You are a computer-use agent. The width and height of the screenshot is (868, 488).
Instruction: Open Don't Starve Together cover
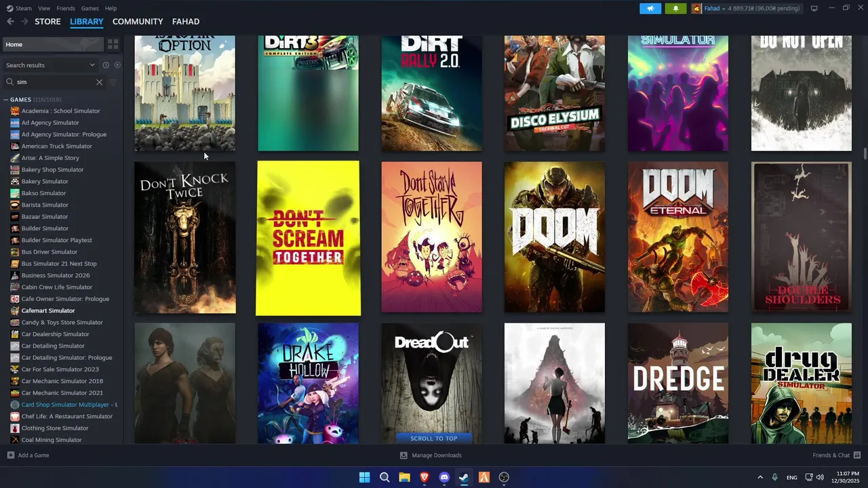click(x=432, y=237)
